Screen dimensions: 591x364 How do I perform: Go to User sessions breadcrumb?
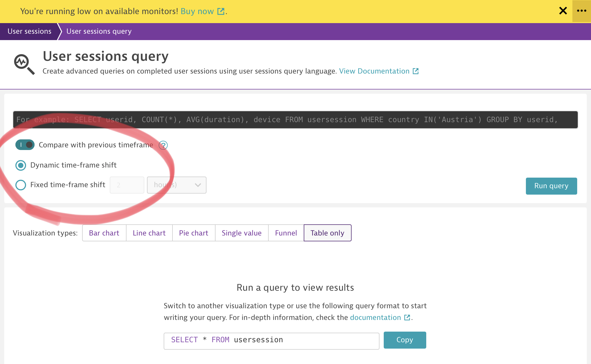(x=29, y=31)
